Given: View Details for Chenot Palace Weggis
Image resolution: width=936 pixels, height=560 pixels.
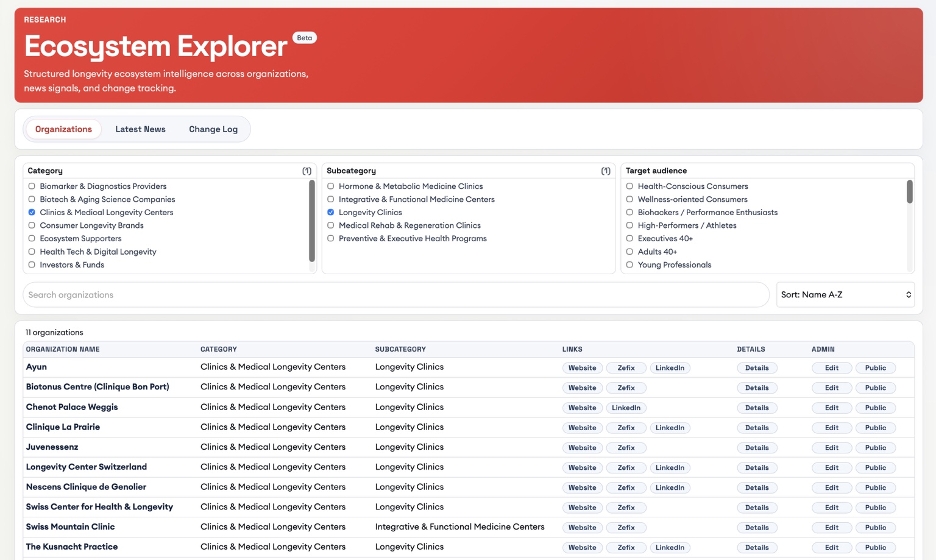Looking at the screenshot, I should [x=757, y=407].
